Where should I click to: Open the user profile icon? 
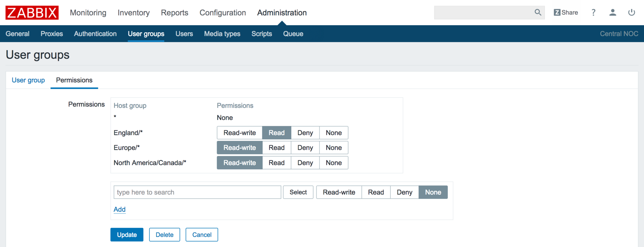pos(612,12)
